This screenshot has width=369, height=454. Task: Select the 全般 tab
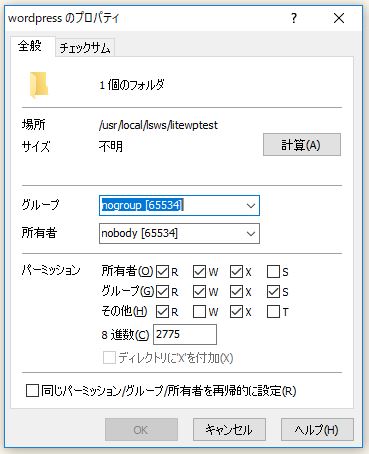coord(30,46)
